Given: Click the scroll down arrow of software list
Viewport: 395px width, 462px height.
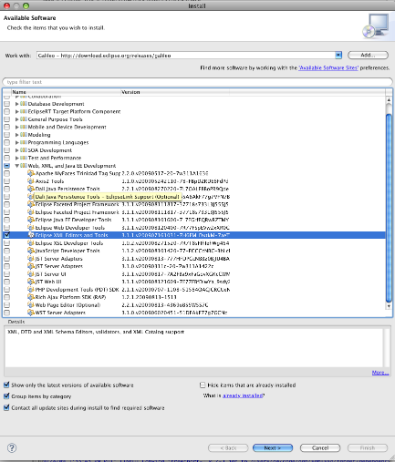Looking at the screenshot, I should (x=389, y=306).
